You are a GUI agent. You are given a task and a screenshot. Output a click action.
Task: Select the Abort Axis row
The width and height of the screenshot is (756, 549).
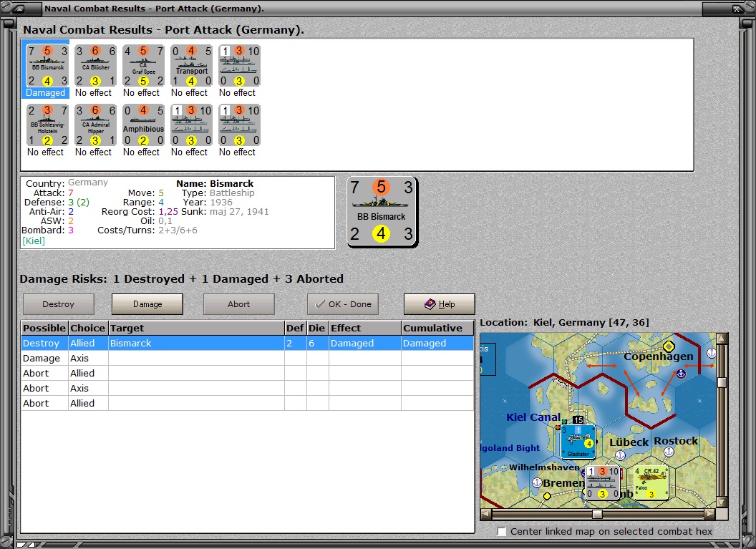(247, 388)
